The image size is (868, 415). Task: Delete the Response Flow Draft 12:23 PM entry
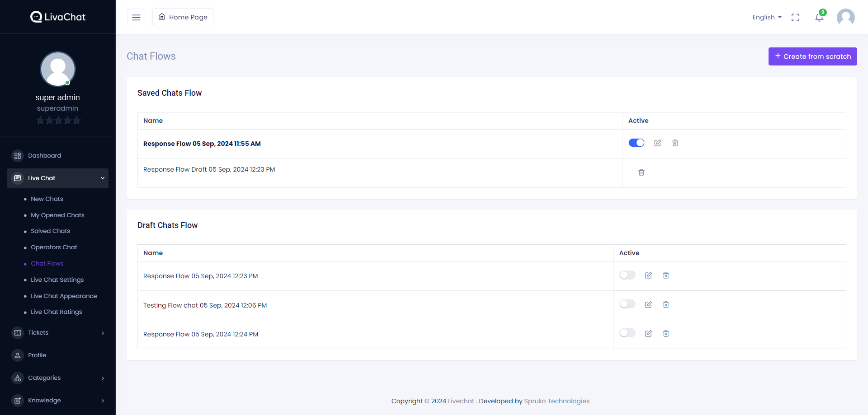click(641, 173)
